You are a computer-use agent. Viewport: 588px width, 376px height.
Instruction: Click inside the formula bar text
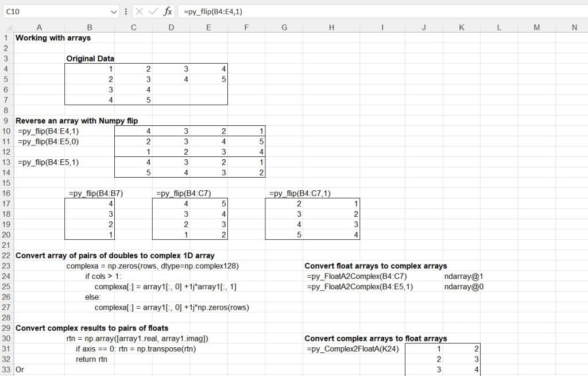pos(345,11)
